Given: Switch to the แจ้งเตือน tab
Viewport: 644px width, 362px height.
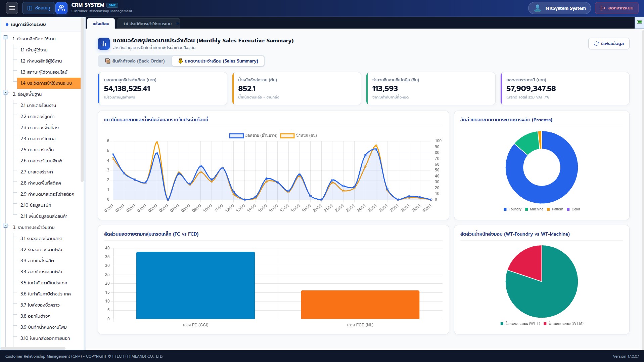Looking at the screenshot, I should coord(101,24).
